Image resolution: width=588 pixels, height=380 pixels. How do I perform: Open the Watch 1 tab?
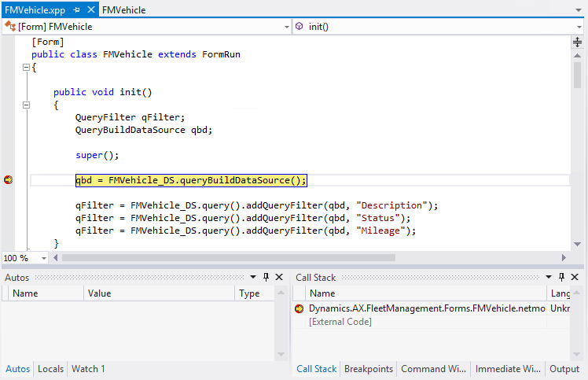click(88, 369)
